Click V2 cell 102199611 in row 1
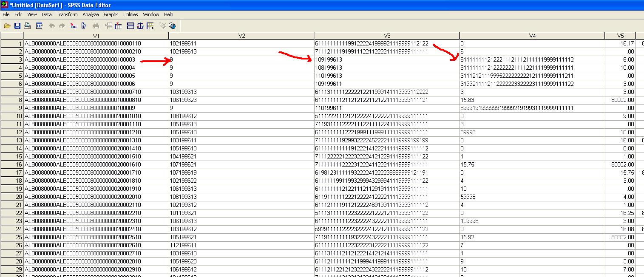This screenshot has height=277, width=644. pyautogui.click(x=241, y=44)
